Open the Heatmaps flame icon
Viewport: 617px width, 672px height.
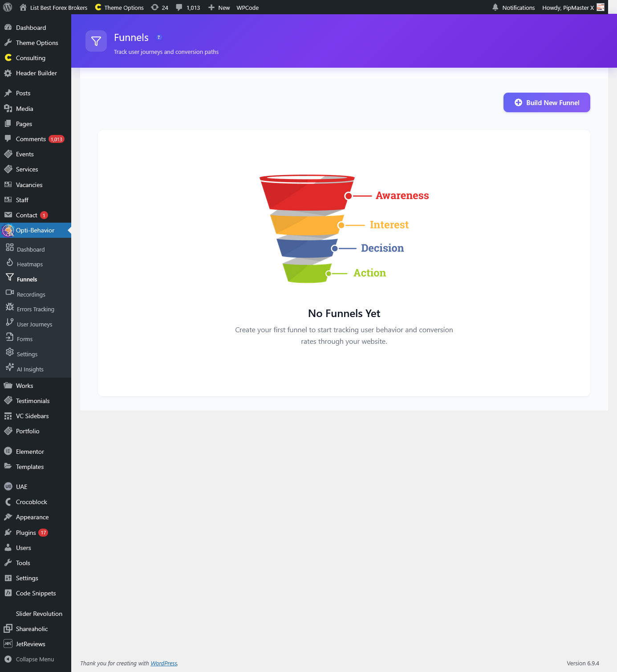coord(10,263)
